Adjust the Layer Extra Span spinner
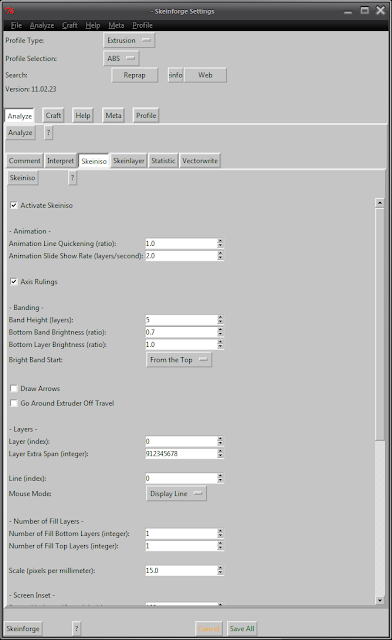Image resolution: width=392 pixels, height=640 pixels. (220, 453)
